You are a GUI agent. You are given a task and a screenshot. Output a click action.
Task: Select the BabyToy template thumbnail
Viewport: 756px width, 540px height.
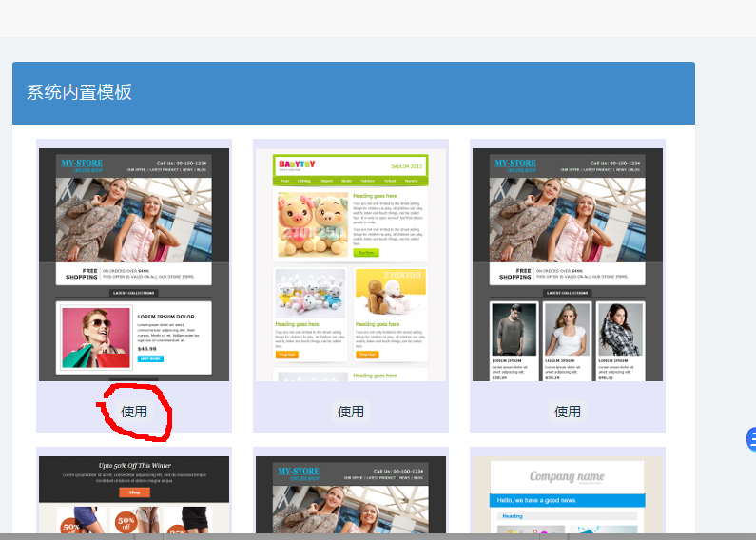click(x=351, y=264)
